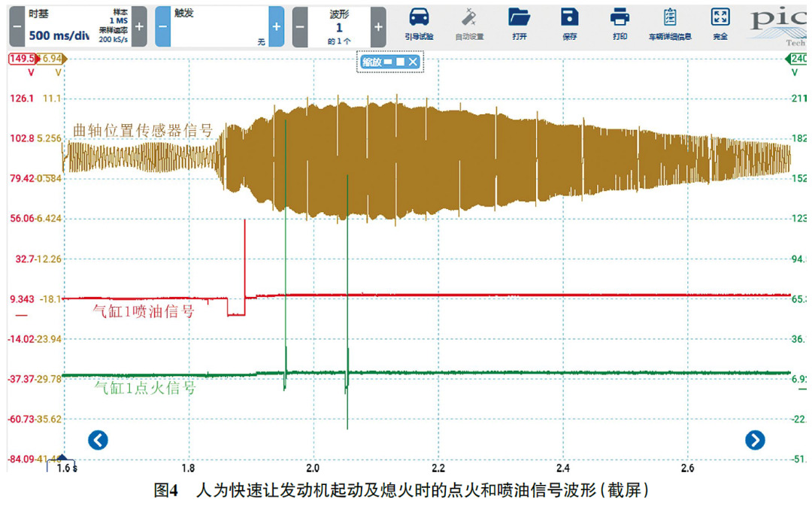Select the green 240 V channel axis handle
Image resolution: width=812 pixels, height=506 pixels.
coord(797,59)
